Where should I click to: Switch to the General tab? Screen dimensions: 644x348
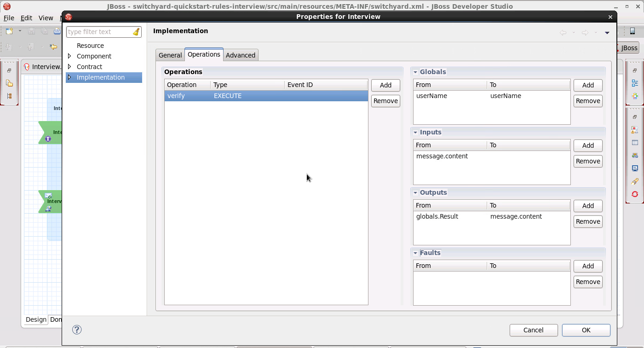coord(170,55)
